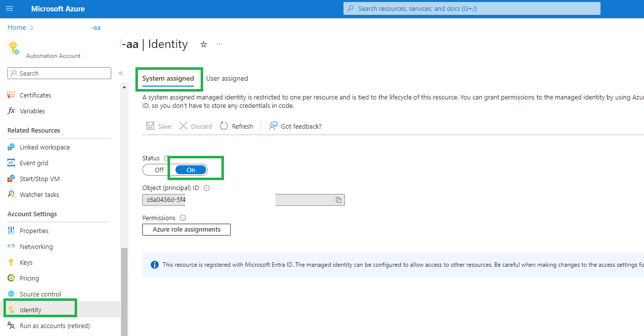Click the Properties icon in Account Settings
The image size is (644, 336).
coord(11,231)
